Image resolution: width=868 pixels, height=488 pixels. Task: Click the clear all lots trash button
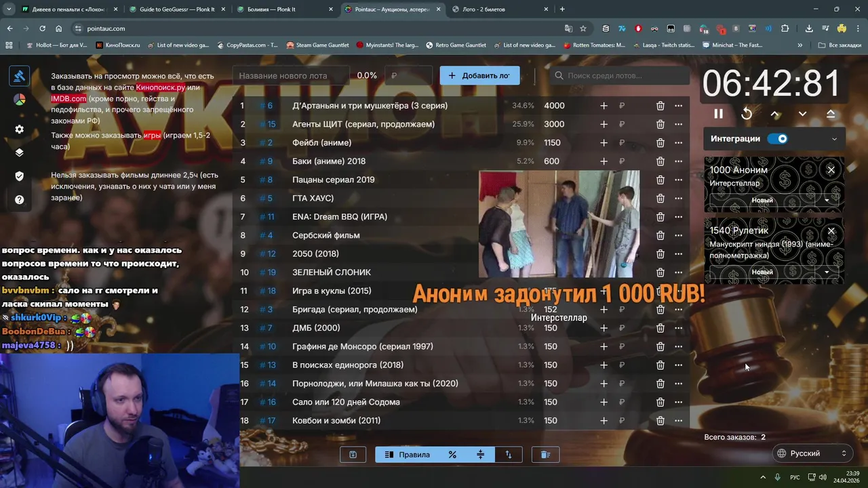click(545, 455)
